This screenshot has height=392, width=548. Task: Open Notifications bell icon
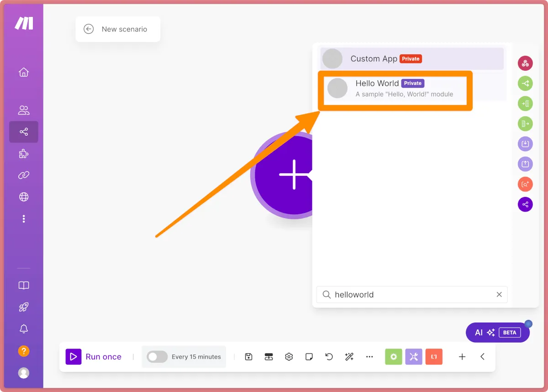tap(24, 329)
